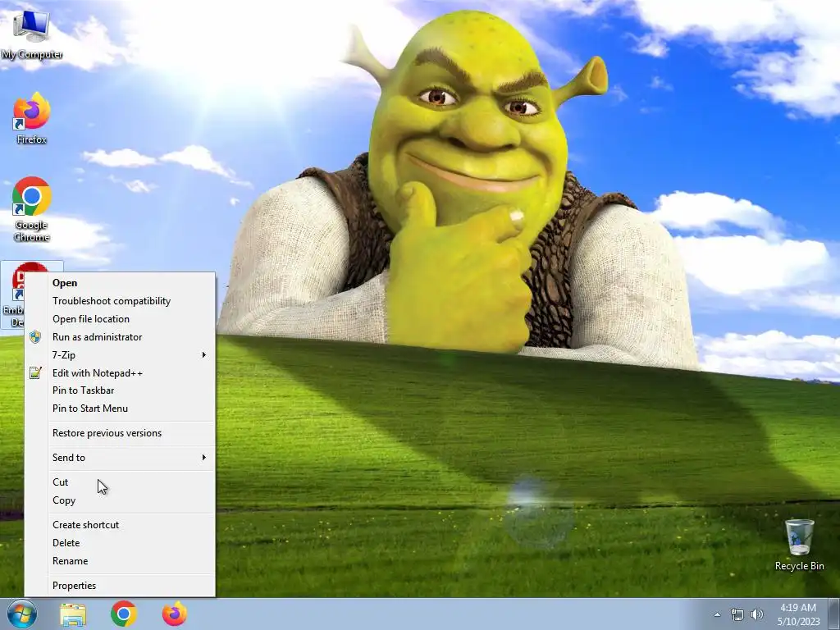This screenshot has height=630, width=840.
Task: Choose Troubleshoot compatibility
Action: pyautogui.click(x=120, y=301)
